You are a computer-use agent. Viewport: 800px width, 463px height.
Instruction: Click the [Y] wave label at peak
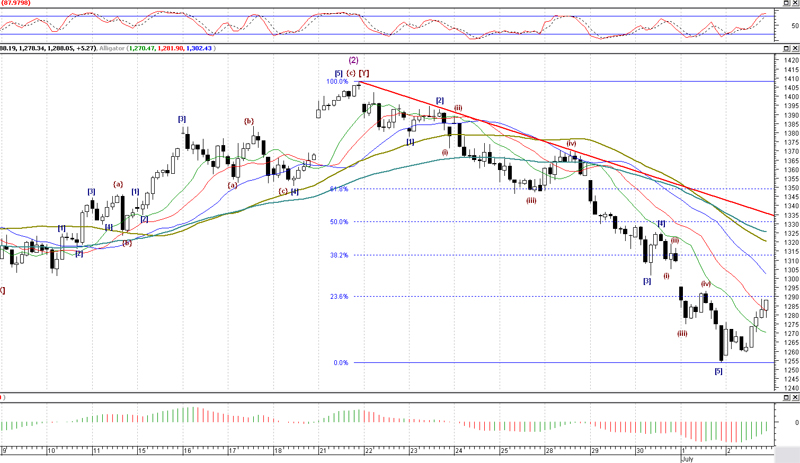point(365,73)
